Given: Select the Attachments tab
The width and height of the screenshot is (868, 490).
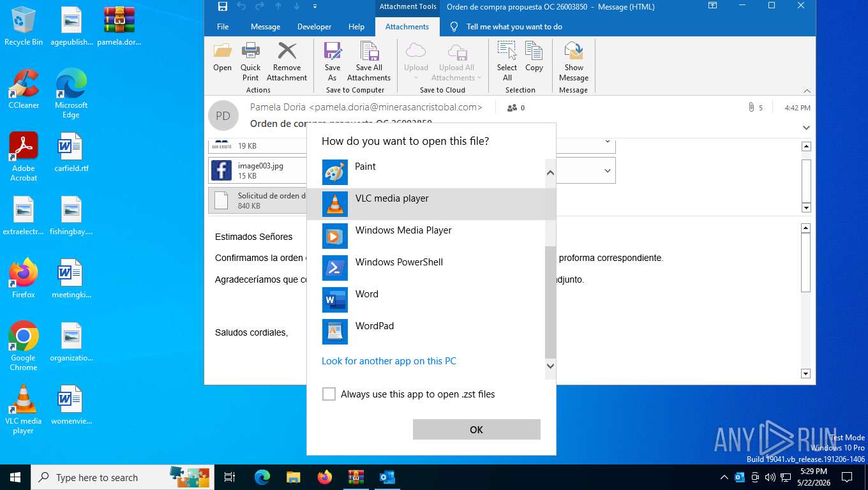Looking at the screenshot, I should [407, 27].
